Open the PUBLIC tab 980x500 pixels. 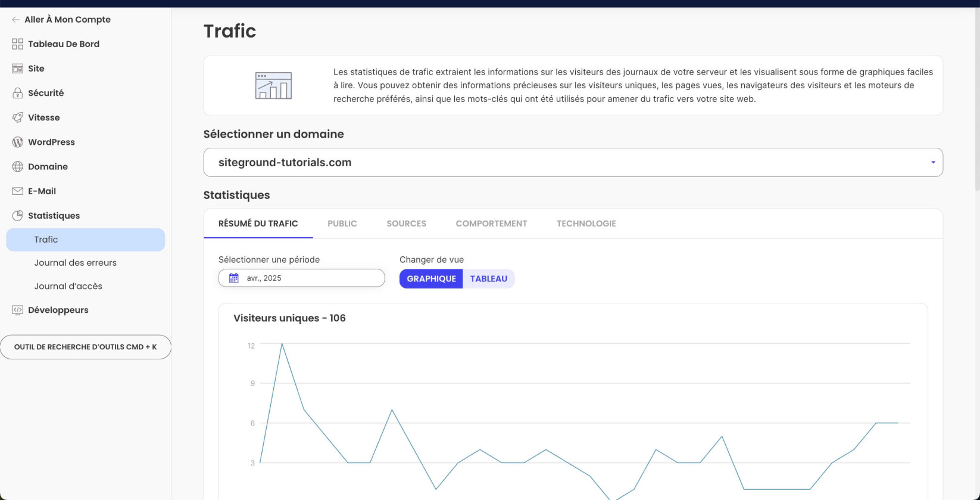[342, 223]
